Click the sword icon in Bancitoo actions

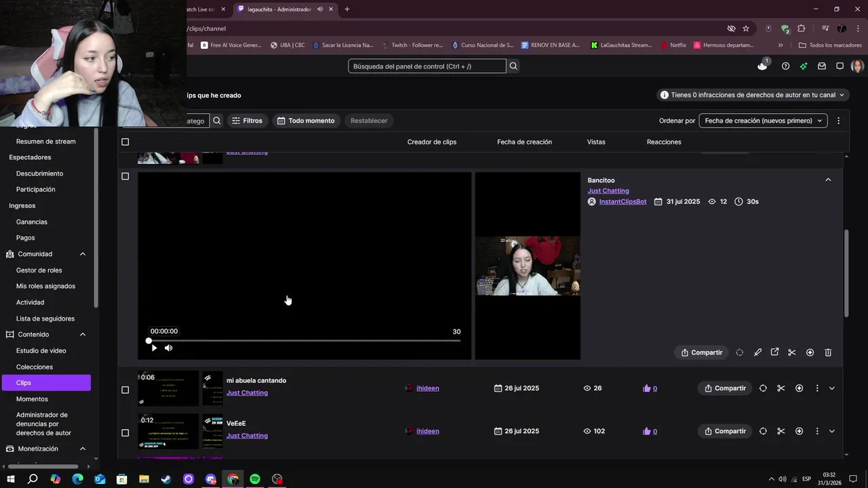click(x=757, y=352)
